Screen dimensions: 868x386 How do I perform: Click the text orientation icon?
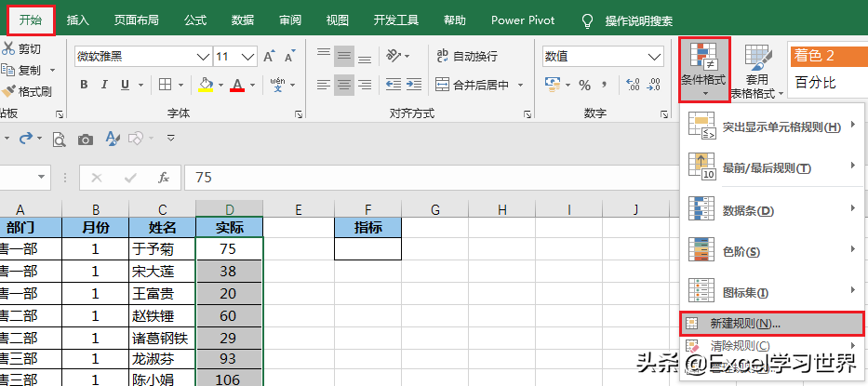[x=393, y=56]
